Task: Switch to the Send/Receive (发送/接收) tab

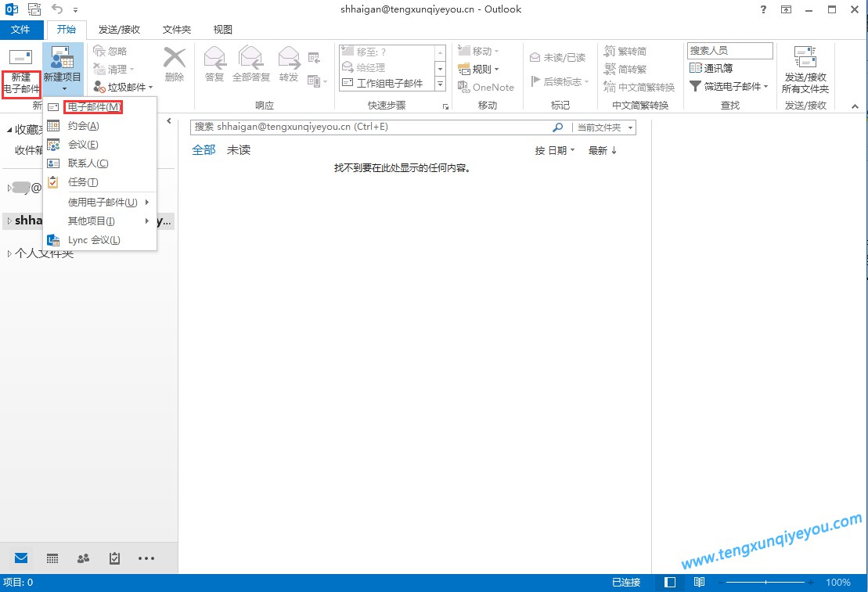Action: (x=119, y=29)
